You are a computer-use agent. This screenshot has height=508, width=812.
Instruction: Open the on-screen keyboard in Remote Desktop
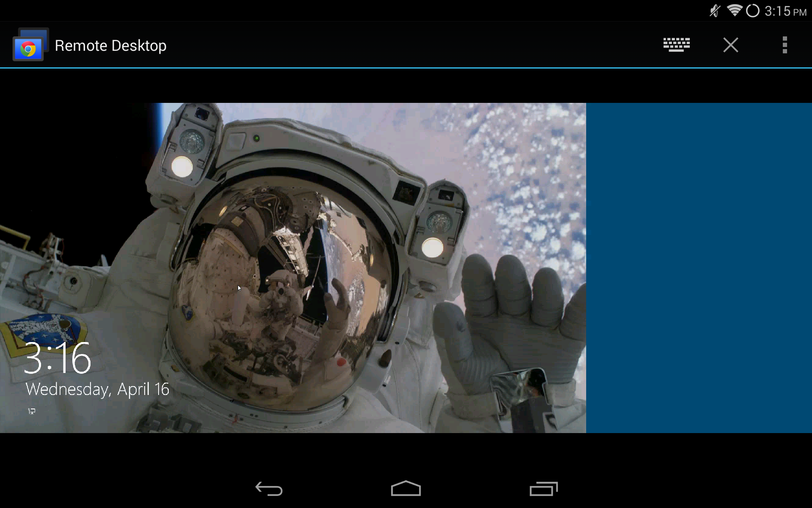675,45
